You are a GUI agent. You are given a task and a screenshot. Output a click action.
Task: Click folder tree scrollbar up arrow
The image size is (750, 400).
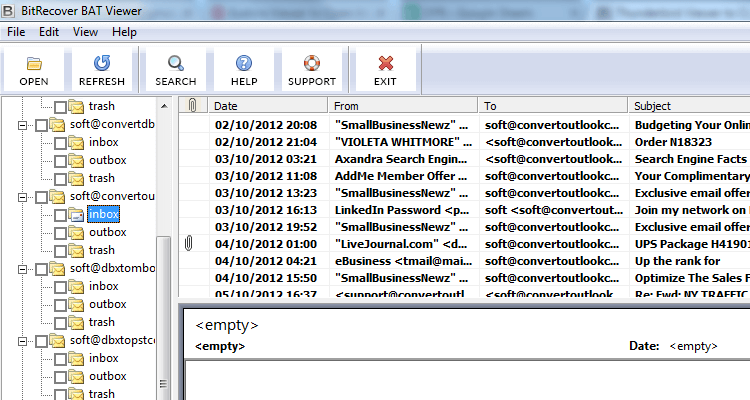click(x=164, y=106)
